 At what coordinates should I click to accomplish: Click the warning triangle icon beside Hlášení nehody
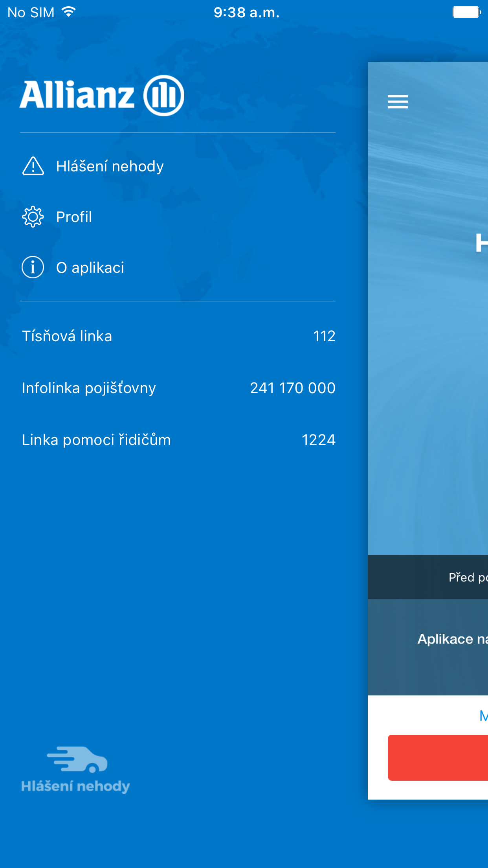coord(33,166)
